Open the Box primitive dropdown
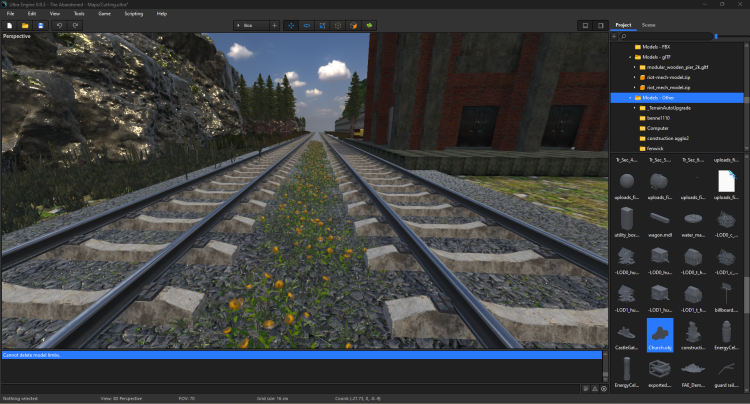 [251, 25]
